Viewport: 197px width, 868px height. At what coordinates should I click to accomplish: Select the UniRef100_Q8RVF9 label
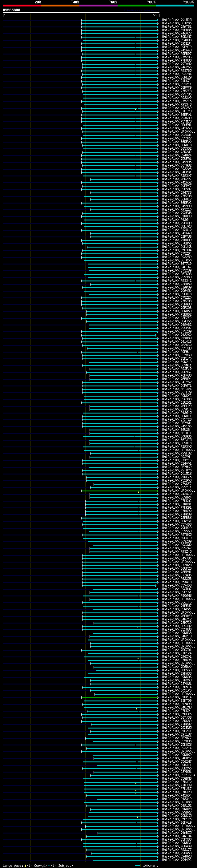click(177, 88)
